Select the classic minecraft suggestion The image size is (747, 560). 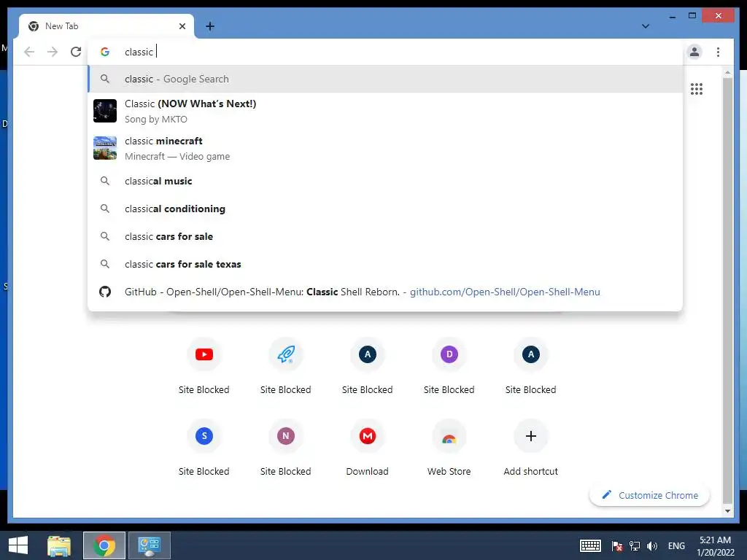(x=385, y=148)
